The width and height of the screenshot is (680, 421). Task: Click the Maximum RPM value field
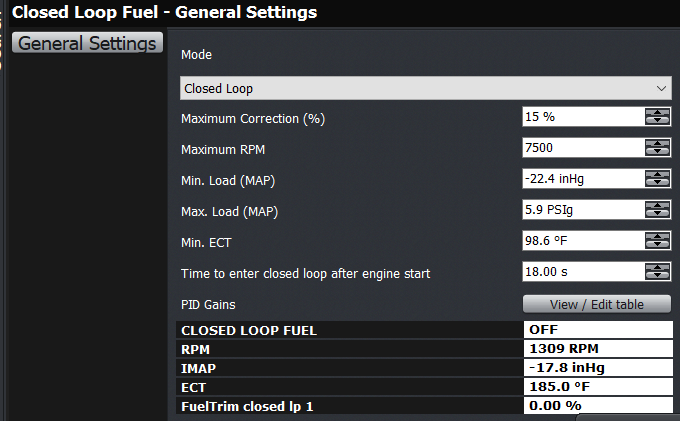pos(583,148)
